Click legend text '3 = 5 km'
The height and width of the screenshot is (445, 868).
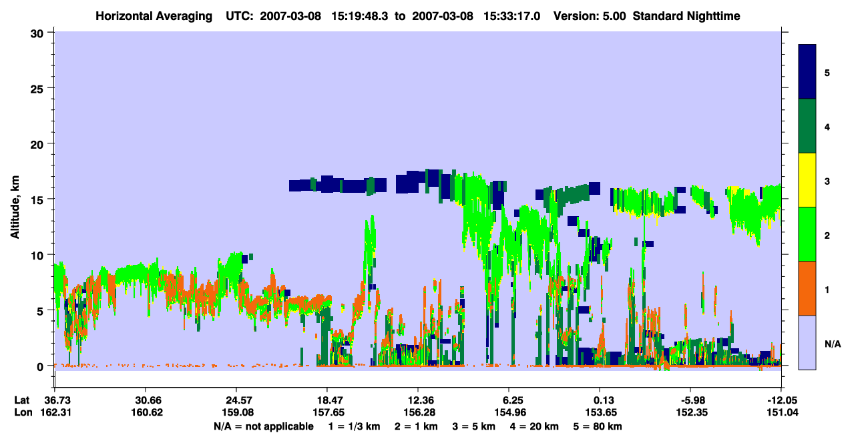pyautogui.click(x=474, y=426)
